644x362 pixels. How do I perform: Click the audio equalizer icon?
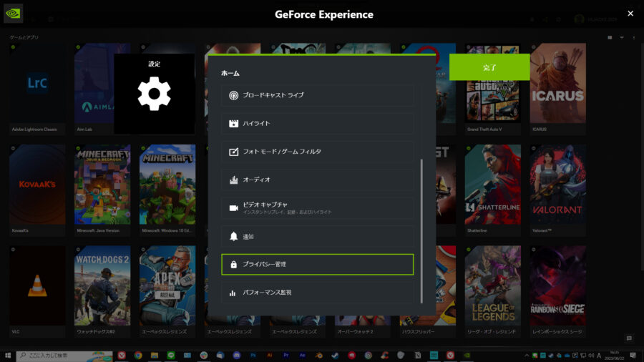pos(233,180)
